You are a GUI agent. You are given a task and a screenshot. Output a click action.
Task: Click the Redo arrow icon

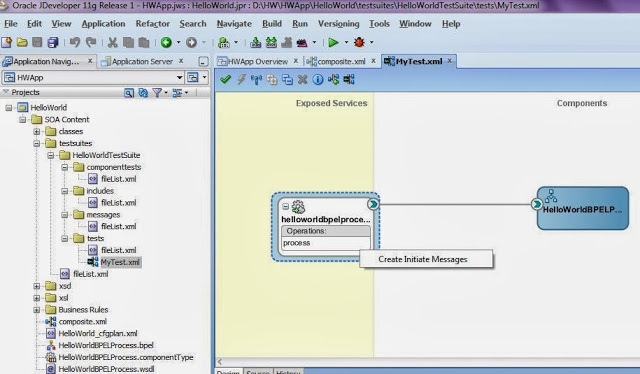pyautogui.click(x=91, y=42)
